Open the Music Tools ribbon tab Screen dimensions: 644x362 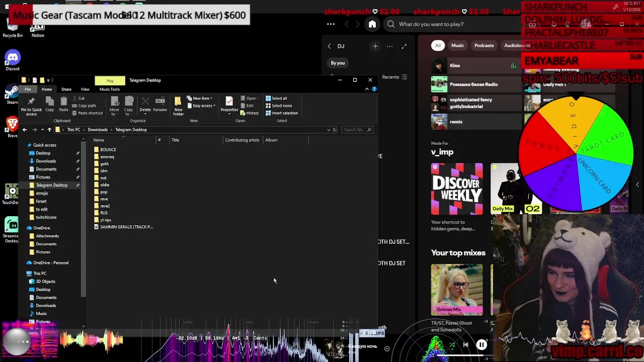click(x=110, y=89)
